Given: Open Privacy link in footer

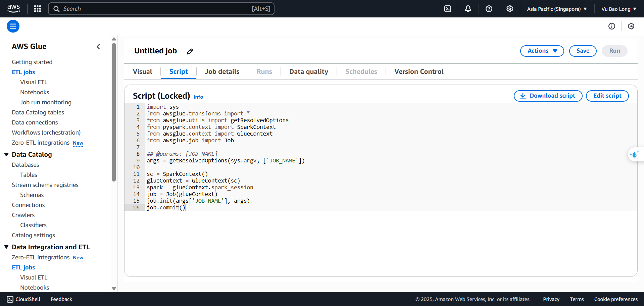Looking at the screenshot, I should click(551, 299).
